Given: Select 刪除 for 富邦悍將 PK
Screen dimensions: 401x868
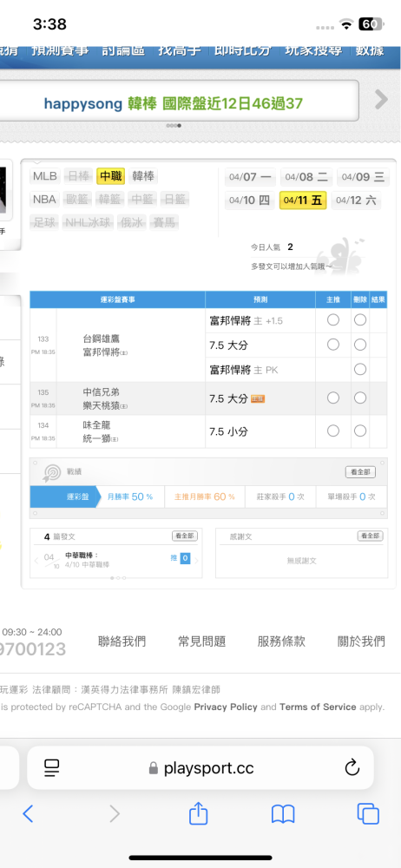Looking at the screenshot, I should 360,369.
